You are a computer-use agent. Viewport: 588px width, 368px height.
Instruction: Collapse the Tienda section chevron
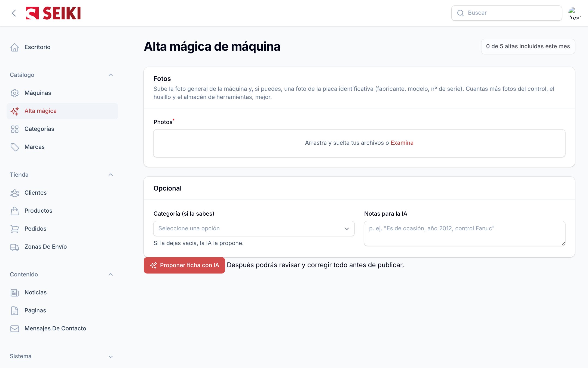pyautogui.click(x=111, y=175)
